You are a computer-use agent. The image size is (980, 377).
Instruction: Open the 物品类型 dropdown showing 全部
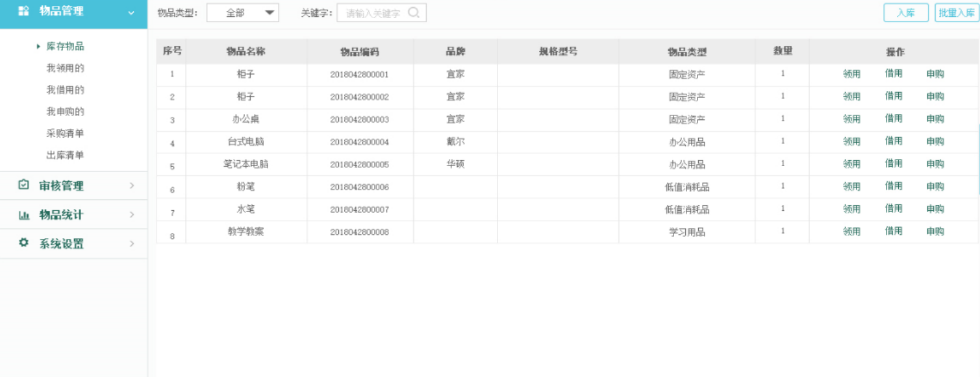243,13
